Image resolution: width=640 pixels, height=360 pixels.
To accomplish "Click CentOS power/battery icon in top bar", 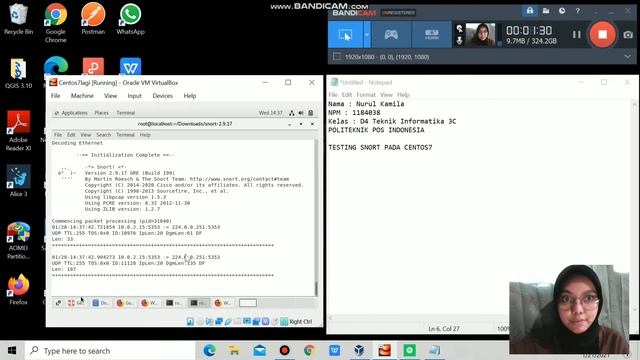I will click(x=311, y=113).
